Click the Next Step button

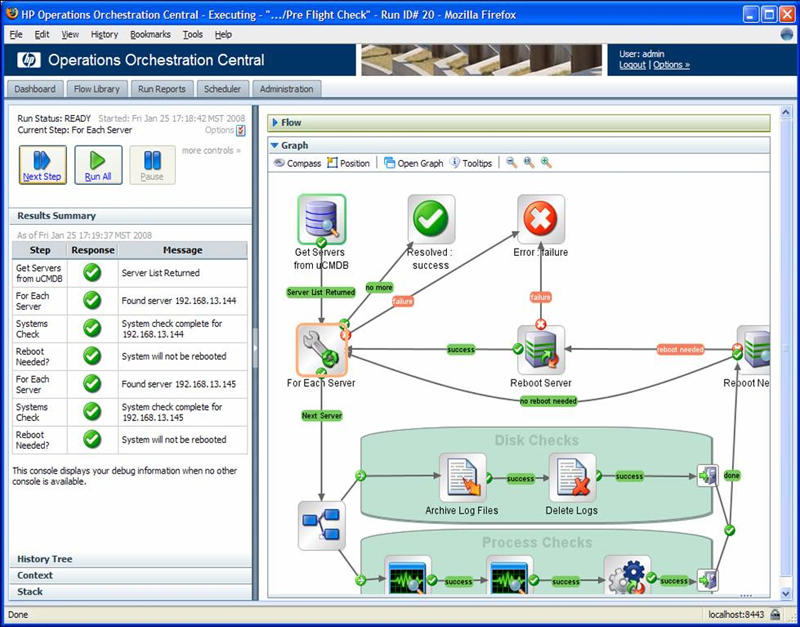(x=43, y=165)
